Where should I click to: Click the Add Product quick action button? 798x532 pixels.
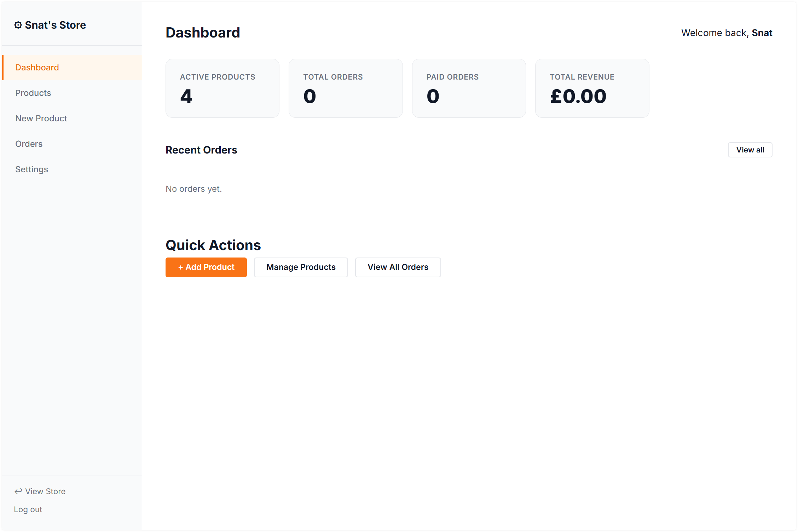(x=206, y=267)
